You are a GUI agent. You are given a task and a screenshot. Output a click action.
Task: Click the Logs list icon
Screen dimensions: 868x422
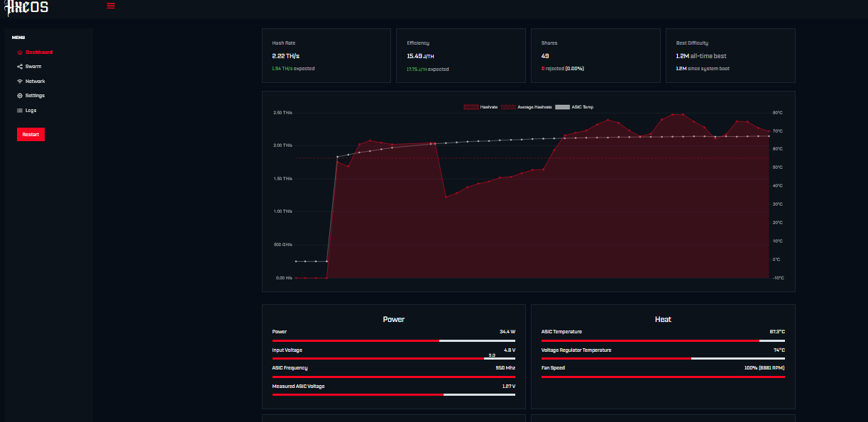[x=20, y=111]
